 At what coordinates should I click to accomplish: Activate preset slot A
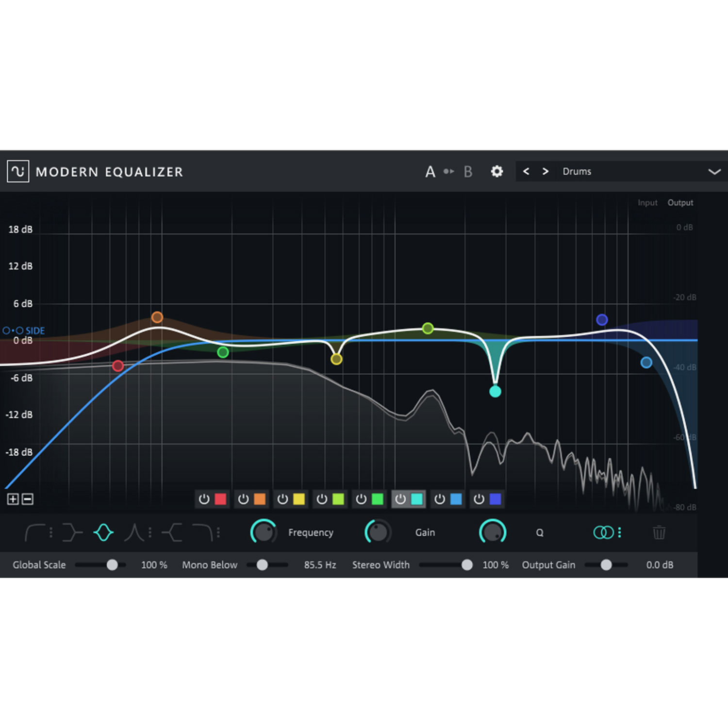[430, 171]
